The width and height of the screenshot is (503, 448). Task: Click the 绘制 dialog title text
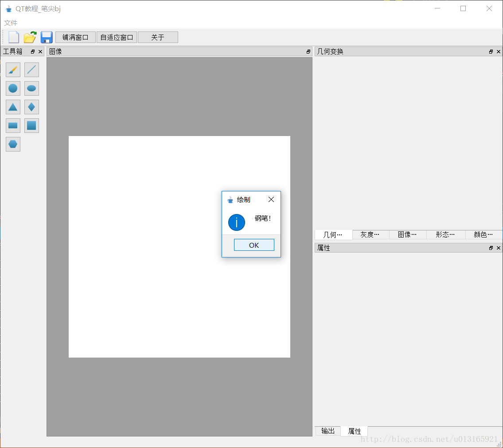243,199
